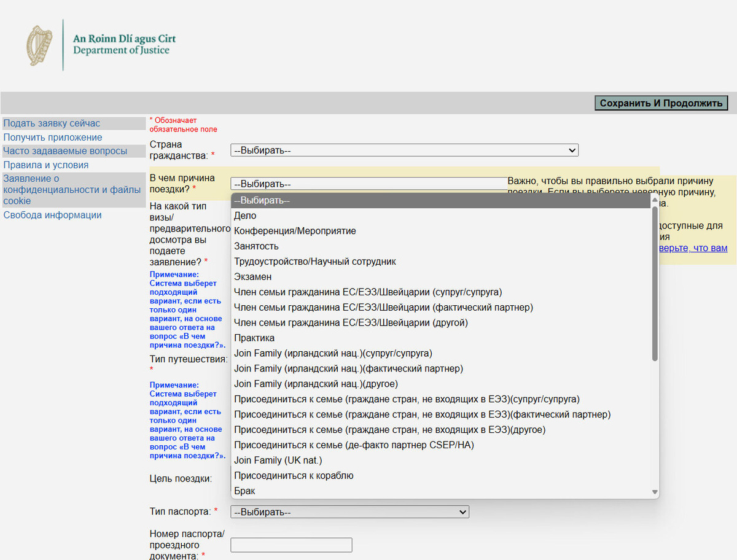
Task: Open the Получить приложение link
Action: (53, 138)
